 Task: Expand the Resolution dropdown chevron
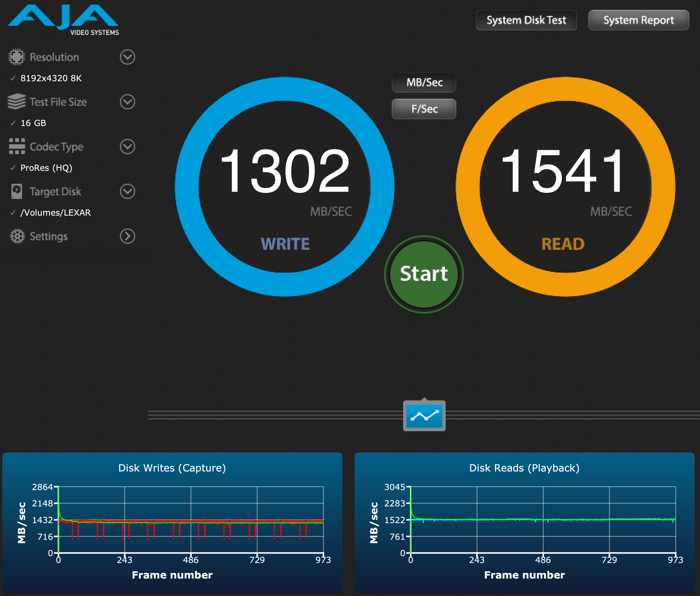pos(128,57)
